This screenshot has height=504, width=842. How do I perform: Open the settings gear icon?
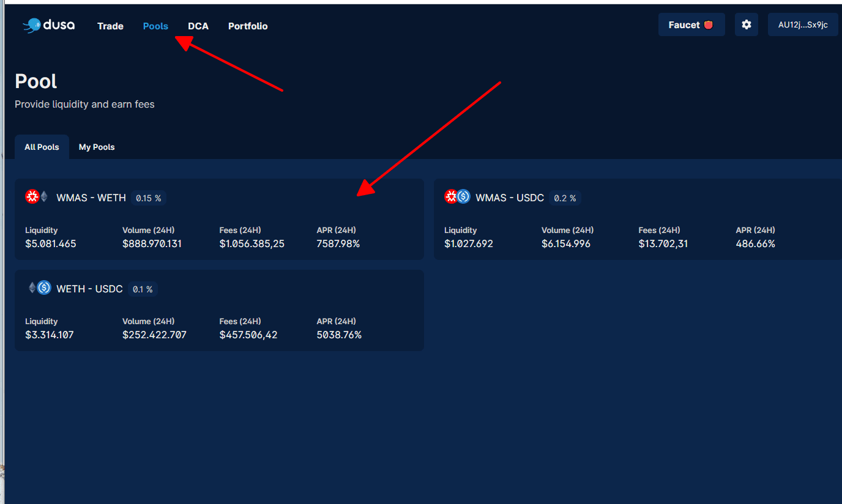(x=747, y=24)
